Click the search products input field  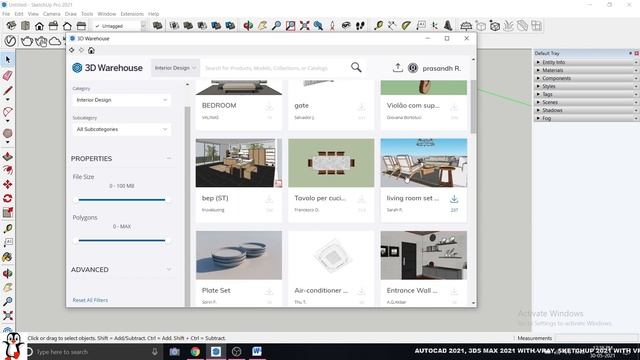(274, 68)
